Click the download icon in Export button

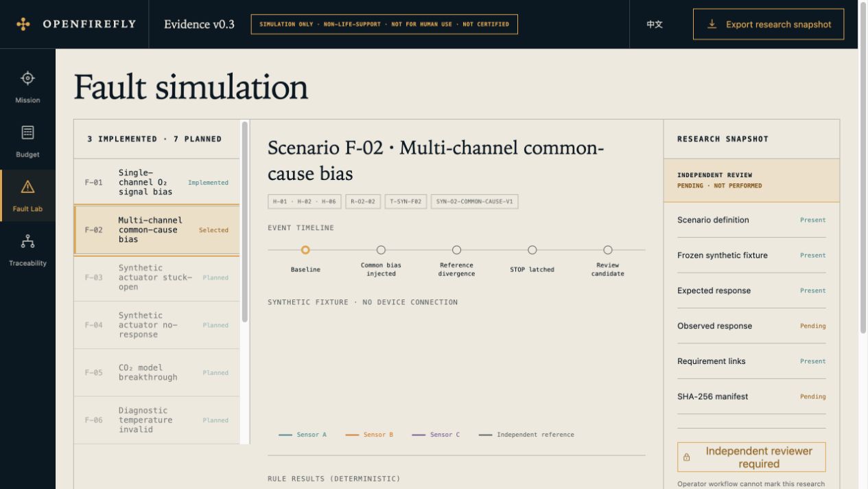[x=712, y=24]
